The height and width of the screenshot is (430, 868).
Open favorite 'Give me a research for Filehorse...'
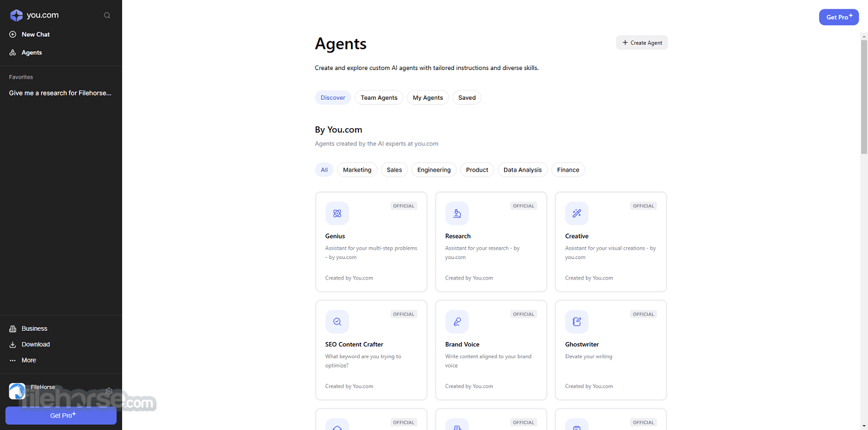pos(60,93)
